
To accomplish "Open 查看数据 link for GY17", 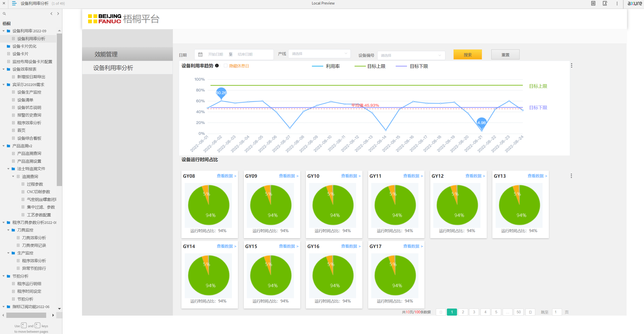I will [413, 246].
